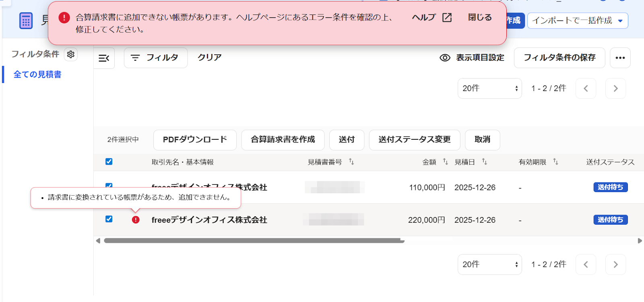Viewport: 644px width, 302px height.
Task: Click the external link icon beside ヘルプ
Action: click(447, 17)
